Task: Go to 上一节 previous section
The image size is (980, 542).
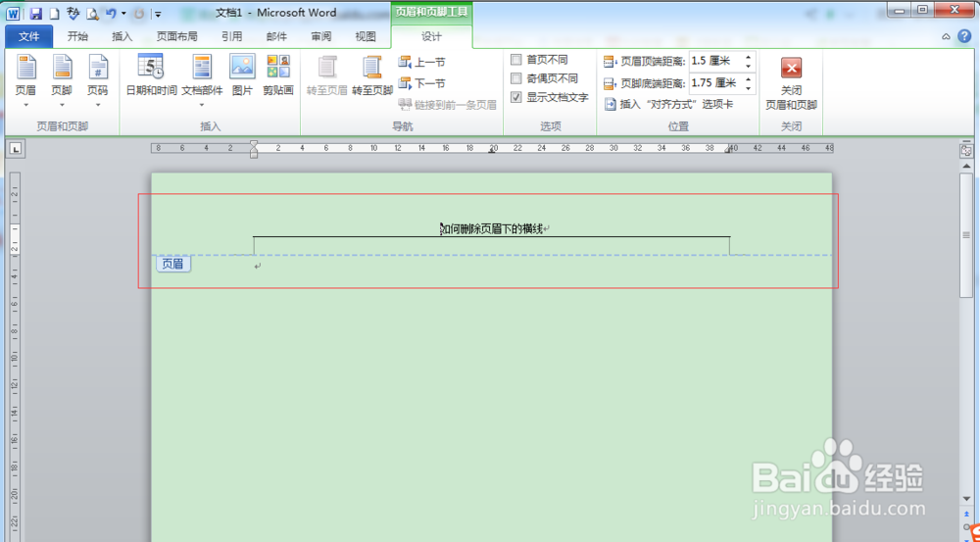Action: [x=421, y=62]
